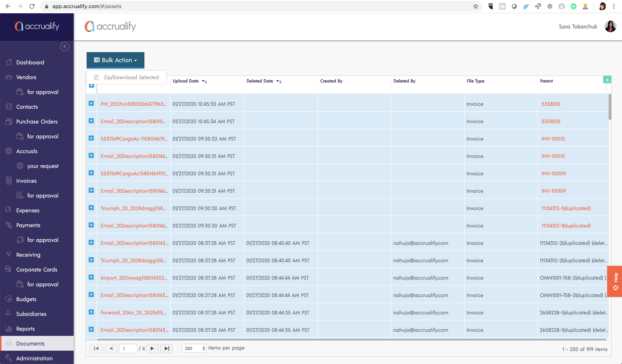Uncheck Triumph row uploaded 08:37:28 AM
Screen dimensions: 622x364
[x=91, y=260]
